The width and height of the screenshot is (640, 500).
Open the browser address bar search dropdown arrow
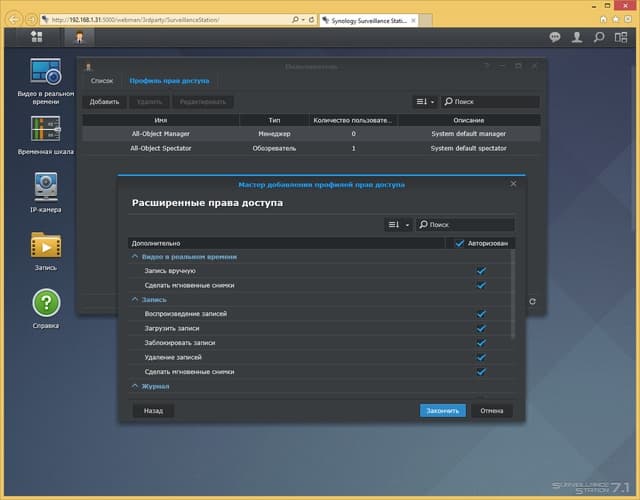click(x=303, y=20)
